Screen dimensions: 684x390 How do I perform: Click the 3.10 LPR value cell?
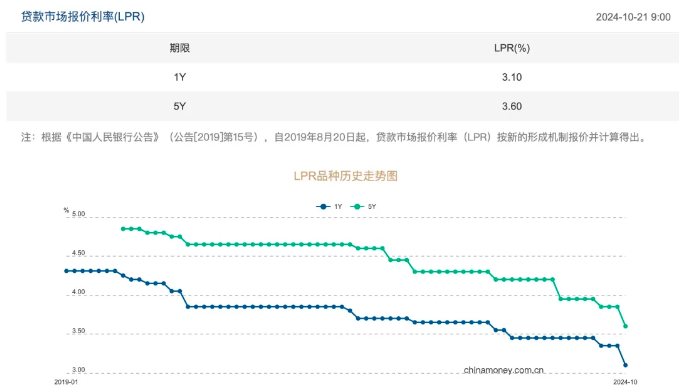[x=512, y=77]
